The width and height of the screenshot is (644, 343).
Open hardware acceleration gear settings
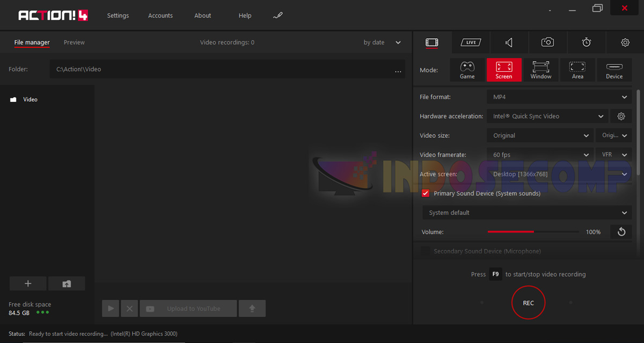tap(621, 116)
